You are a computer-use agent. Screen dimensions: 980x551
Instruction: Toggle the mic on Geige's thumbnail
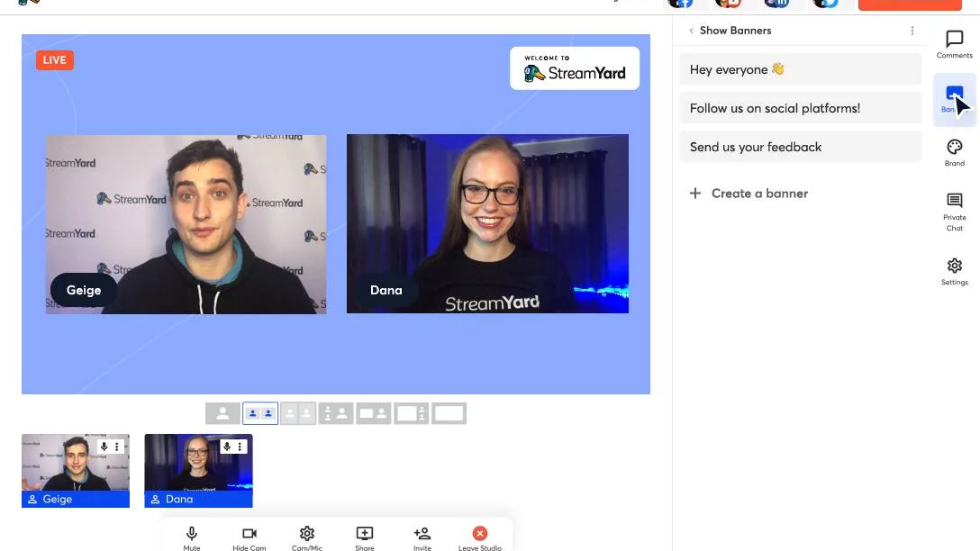[104, 447]
